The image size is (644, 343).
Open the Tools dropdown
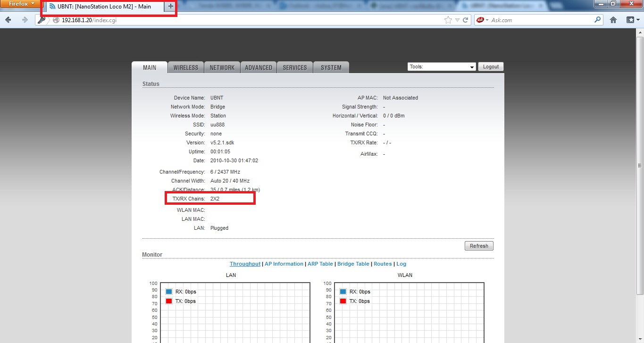[442, 67]
